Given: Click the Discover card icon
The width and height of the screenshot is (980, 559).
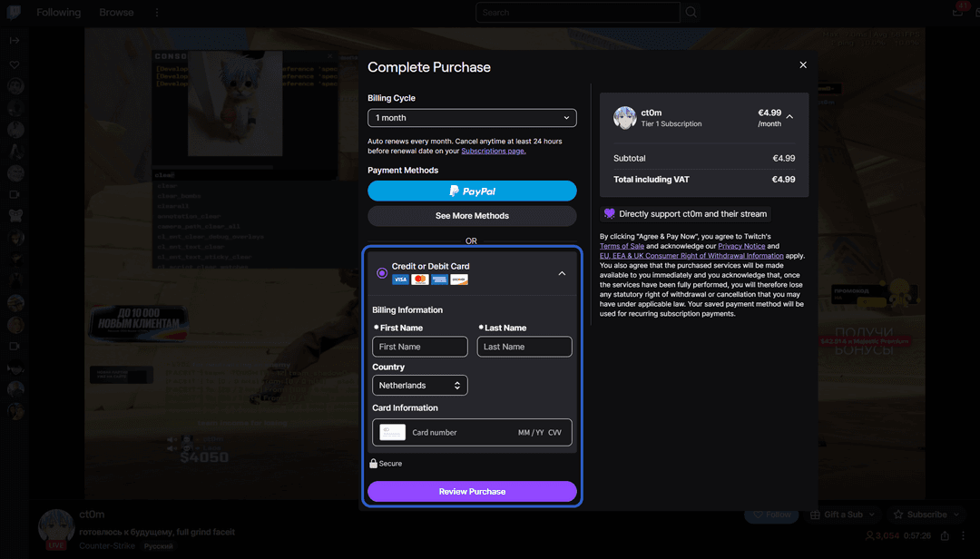Looking at the screenshot, I should coord(459,279).
